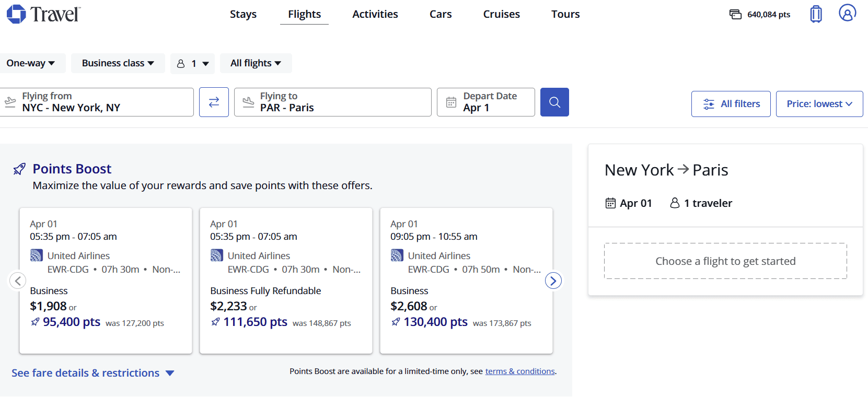The image size is (868, 397).
Task: Show next Points Boost offers arrow
Action: point(553,281)
